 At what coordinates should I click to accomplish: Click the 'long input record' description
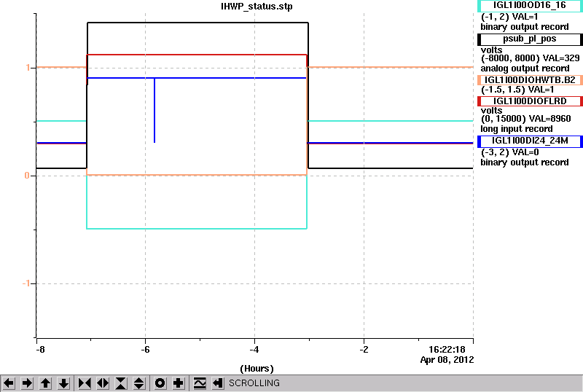pos(517,129)
